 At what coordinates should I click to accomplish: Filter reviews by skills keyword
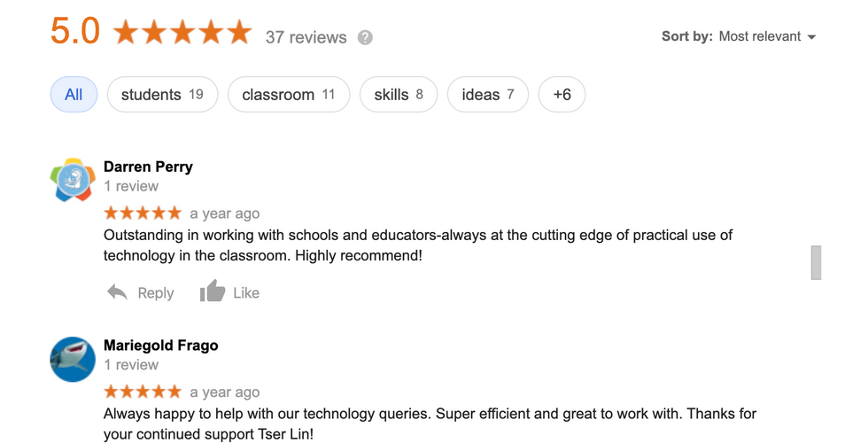point(399,95)
